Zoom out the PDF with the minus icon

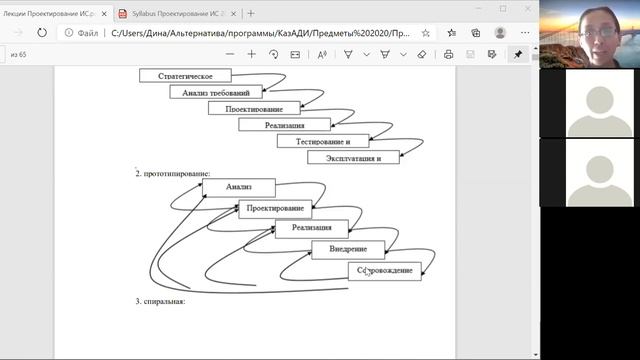click(230, 54)
